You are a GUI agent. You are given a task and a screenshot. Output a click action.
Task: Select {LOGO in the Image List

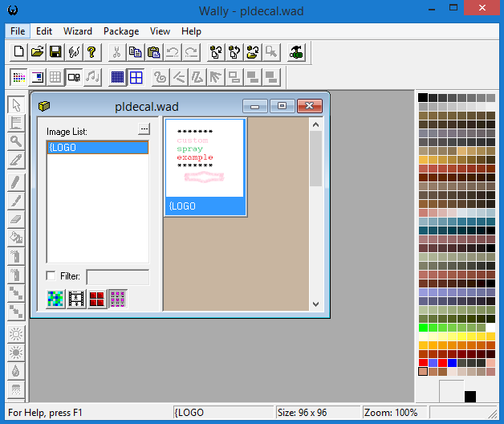pos(98,147)
